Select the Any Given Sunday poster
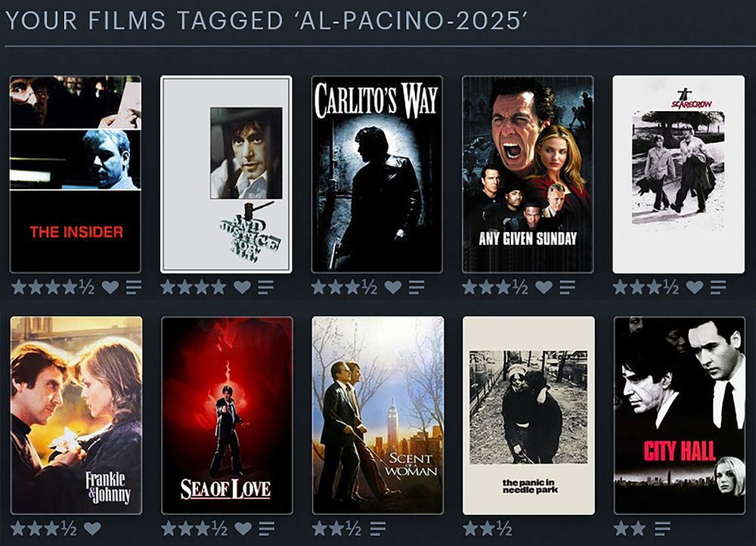 pos(528,174)
